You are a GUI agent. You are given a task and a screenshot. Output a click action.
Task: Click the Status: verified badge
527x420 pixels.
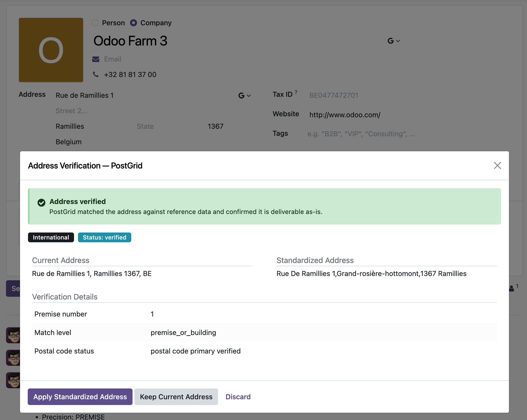tap(105, 237)
